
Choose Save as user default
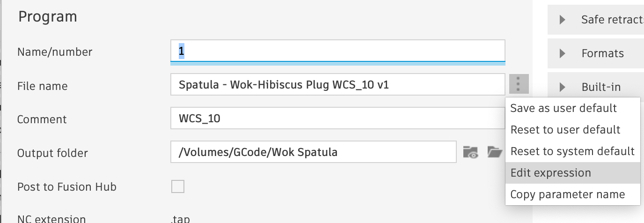[563, 108]
